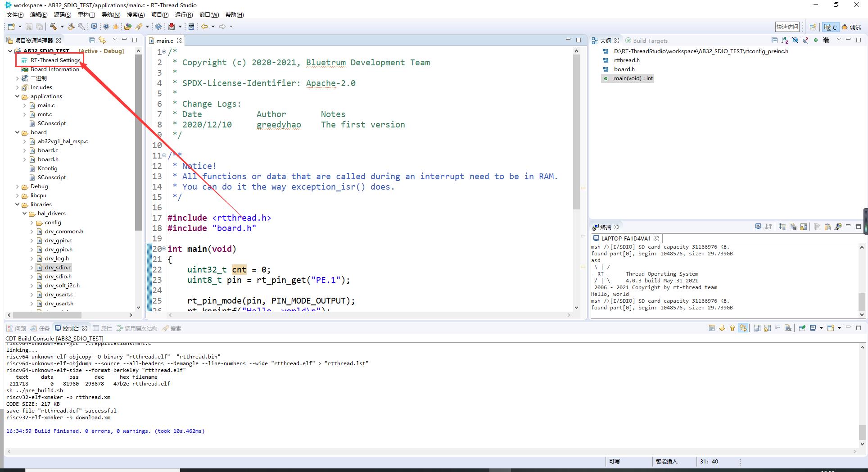868x472 pixels.
Task: Click the pin console icon
Action: (x=802, y=328)
